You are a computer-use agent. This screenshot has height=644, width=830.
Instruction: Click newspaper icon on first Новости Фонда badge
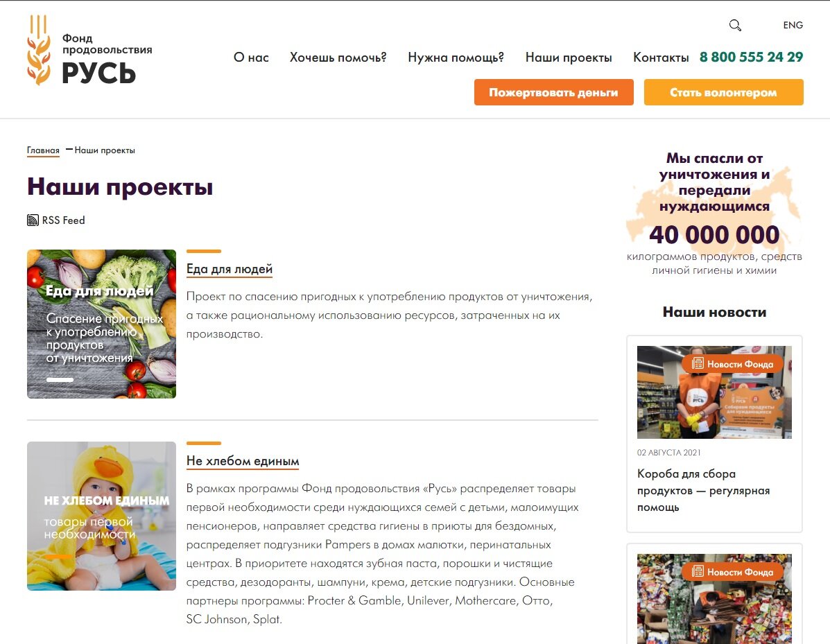click(698, 363)
